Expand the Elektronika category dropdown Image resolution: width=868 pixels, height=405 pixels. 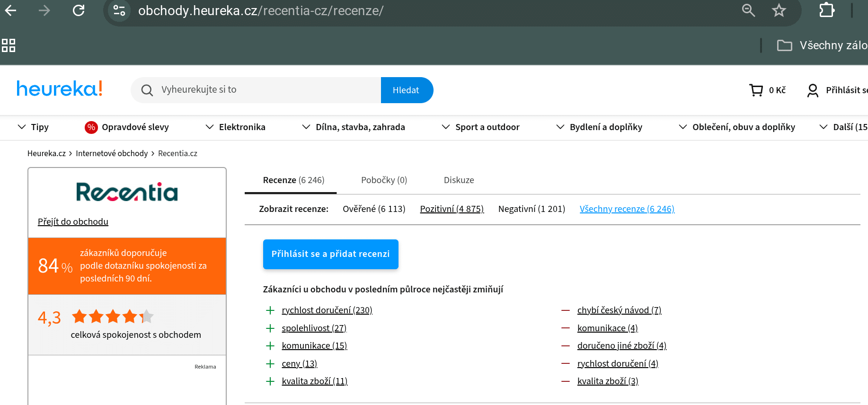click(236, 127)
